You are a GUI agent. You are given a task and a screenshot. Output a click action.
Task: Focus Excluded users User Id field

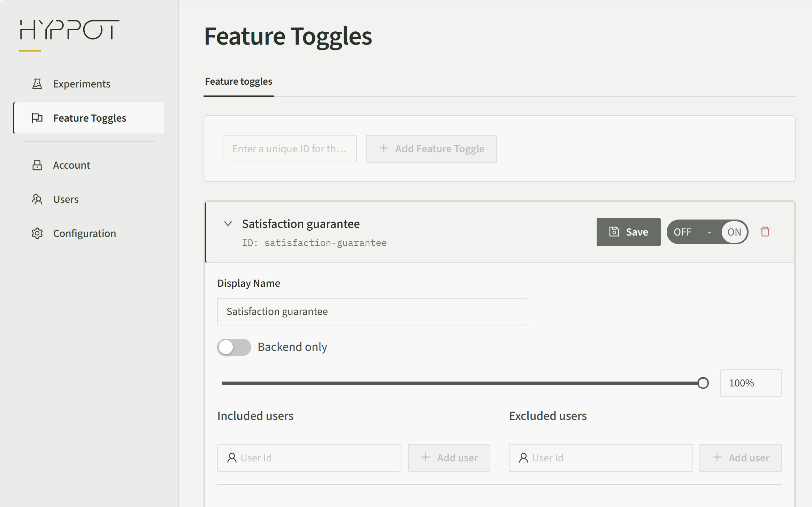point(601,458)
